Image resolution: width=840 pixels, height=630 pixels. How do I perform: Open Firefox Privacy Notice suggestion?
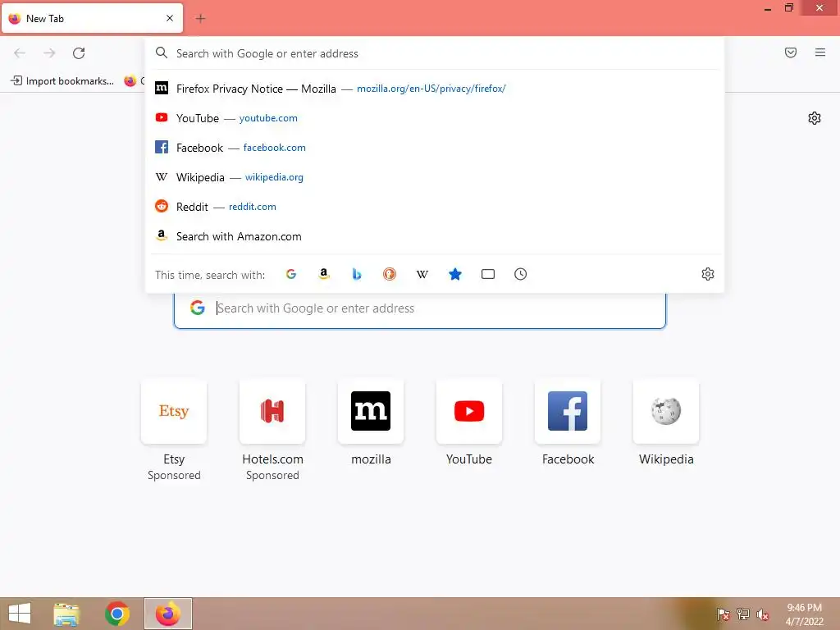point(435,89)
